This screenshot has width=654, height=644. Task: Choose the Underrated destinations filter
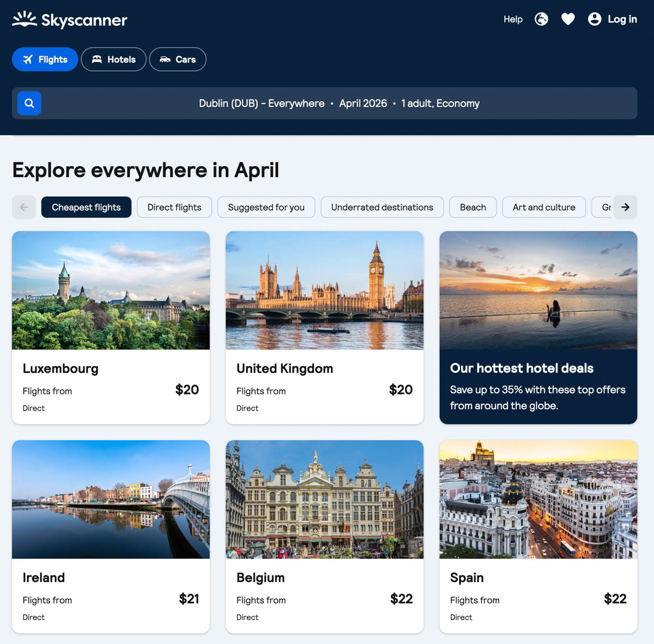coord(382,207)
